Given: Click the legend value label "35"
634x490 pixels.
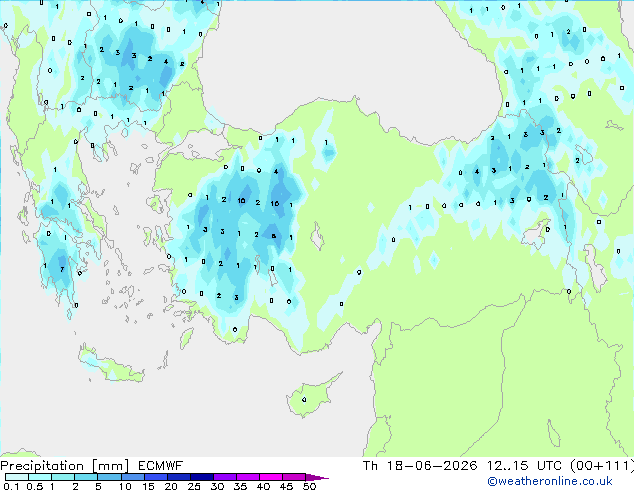Looking at the screenshot, I should [x=240, y=486].
